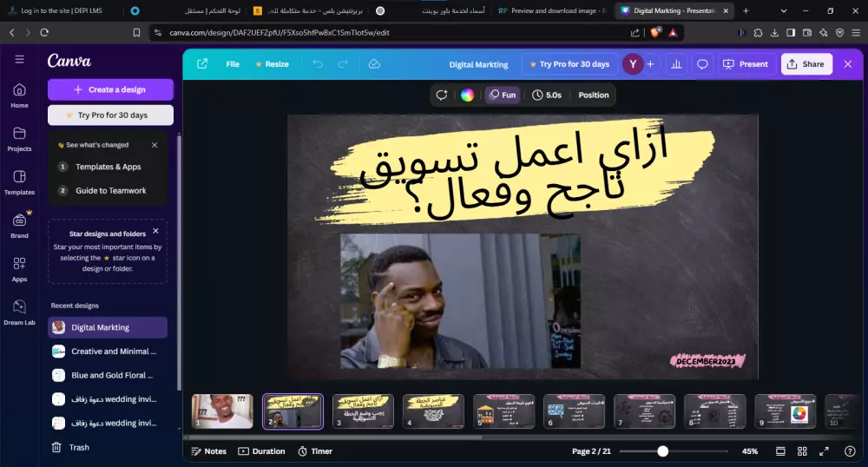Click Try Pro for 30 days in sidebar
Viewport: 868px width, 467px height.
[110, 115]
